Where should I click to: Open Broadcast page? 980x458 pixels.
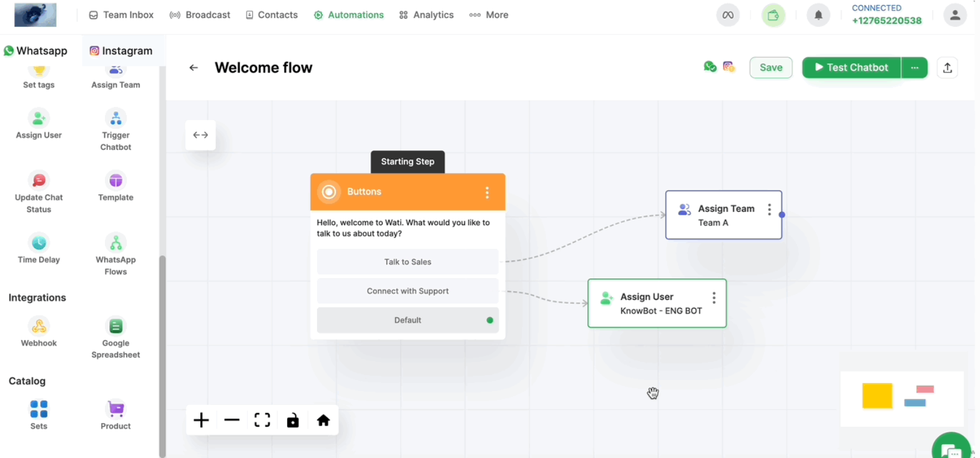pos(200,15)
